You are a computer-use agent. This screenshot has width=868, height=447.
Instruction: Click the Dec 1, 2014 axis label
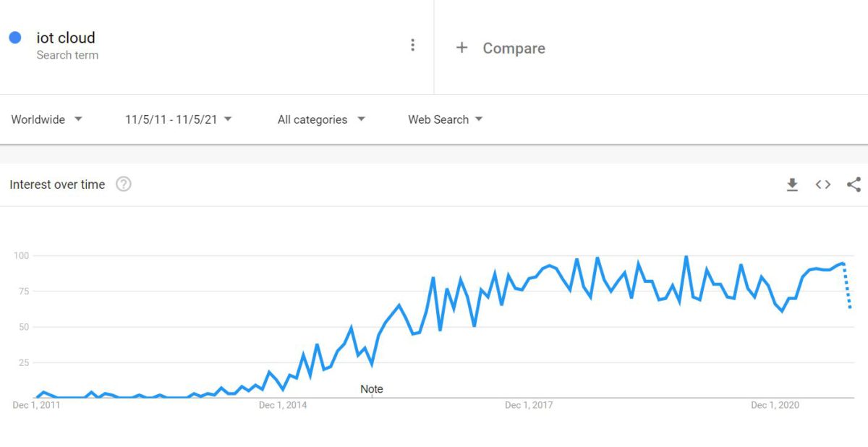pos(283,405)
